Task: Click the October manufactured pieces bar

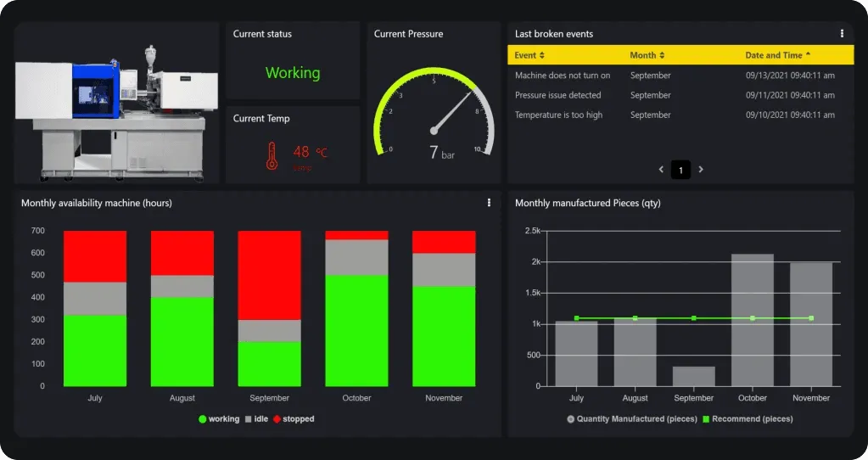Action: click(753, 320)
